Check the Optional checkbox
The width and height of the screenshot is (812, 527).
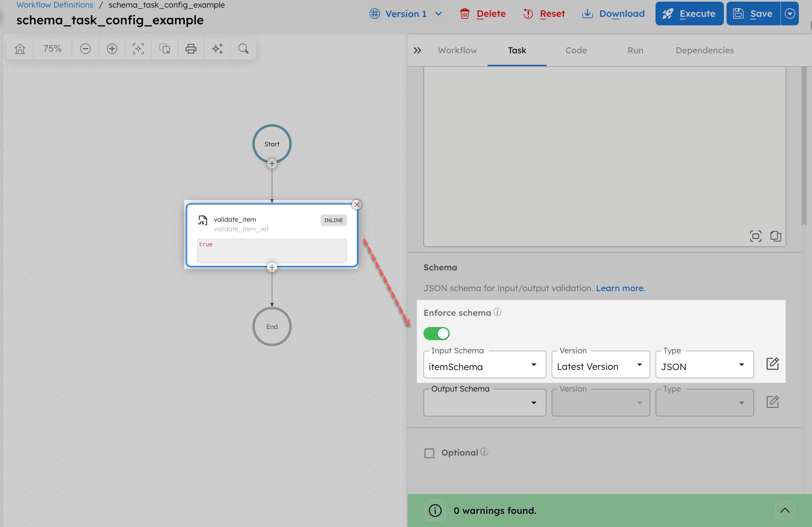tap(429, 453)
